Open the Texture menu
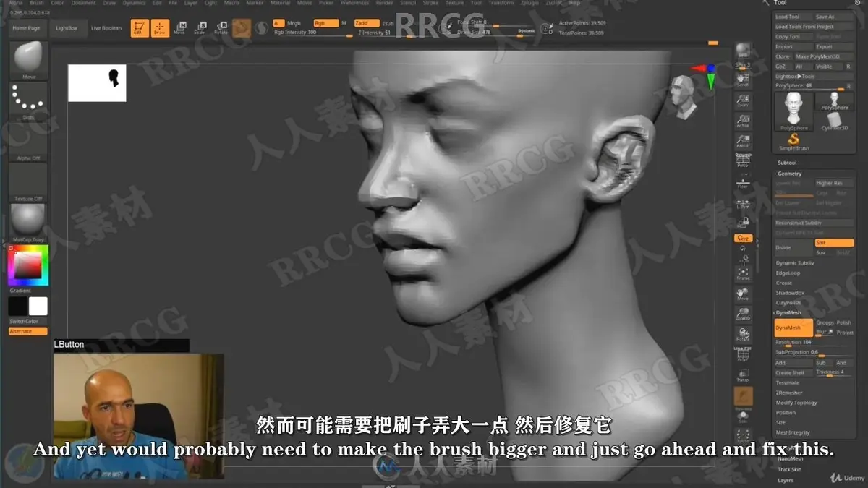The width and height of the screenshot is (868, 488). (x=454, y=3)
